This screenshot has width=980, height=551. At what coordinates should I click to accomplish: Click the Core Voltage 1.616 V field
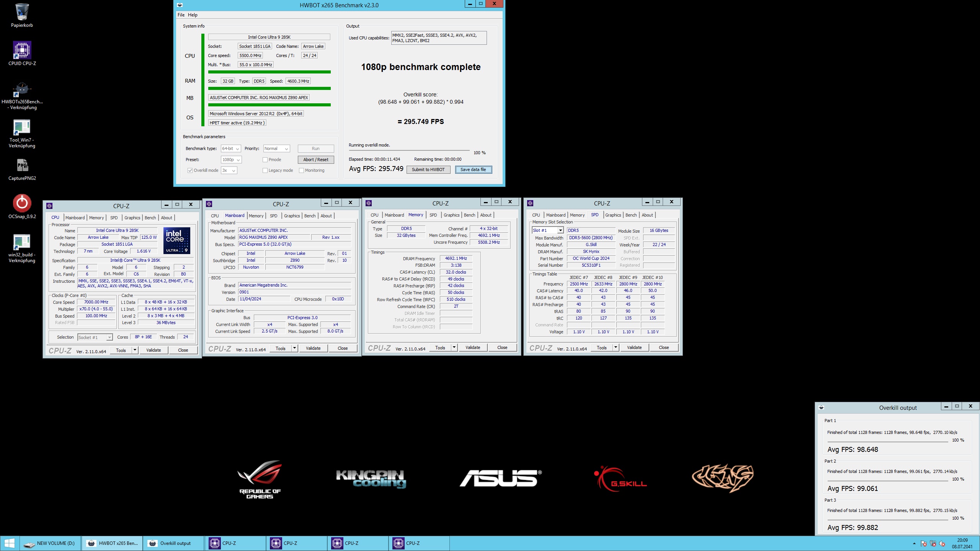pos(144,251)
